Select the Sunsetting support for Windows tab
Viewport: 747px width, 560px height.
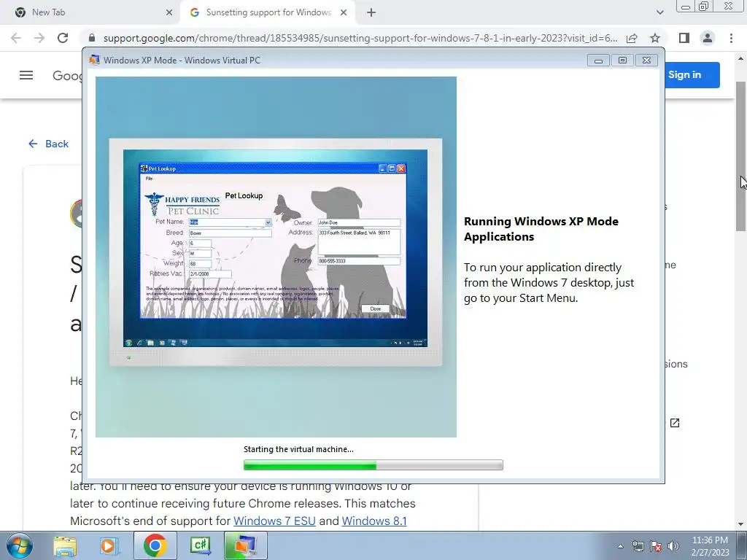click(268, 12)
